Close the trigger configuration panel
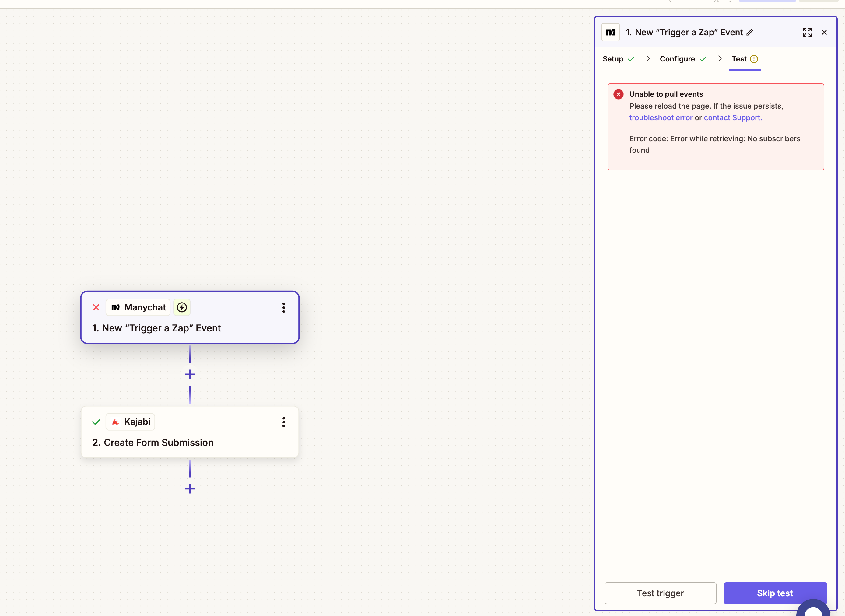 (824, 33)
